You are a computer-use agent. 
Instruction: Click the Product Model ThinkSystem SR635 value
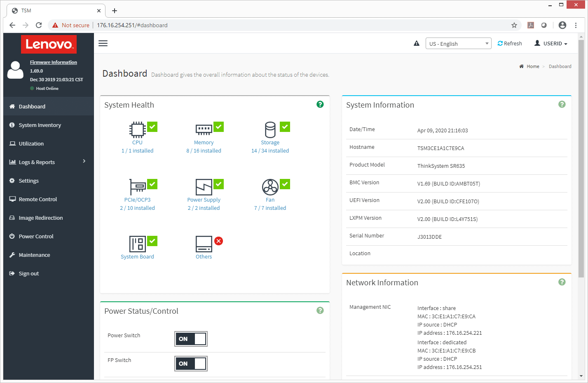pyautogui.click(x=441, y=166)
